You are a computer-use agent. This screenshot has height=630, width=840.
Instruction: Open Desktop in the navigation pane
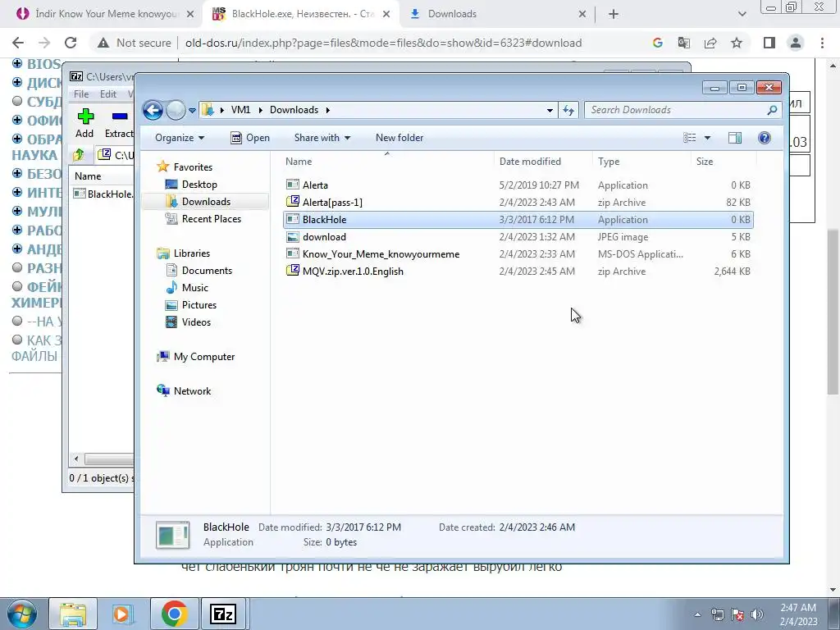(x=191, y=185)
